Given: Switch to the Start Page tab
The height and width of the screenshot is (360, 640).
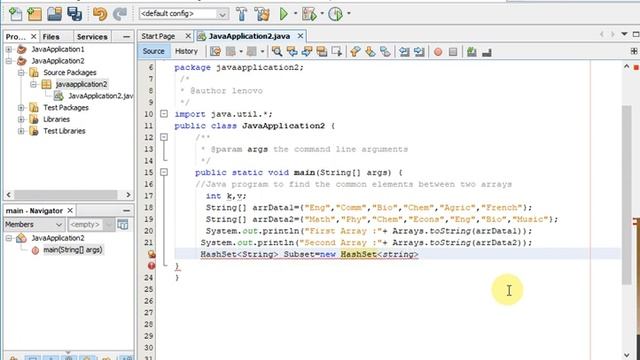Looking at the screenshot, I should point(158,36).
